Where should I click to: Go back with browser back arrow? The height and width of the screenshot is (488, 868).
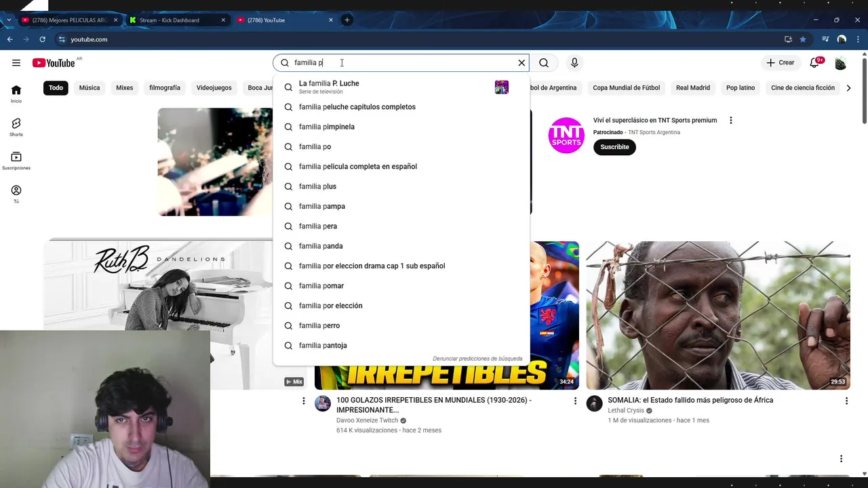[x=10, y=39]
